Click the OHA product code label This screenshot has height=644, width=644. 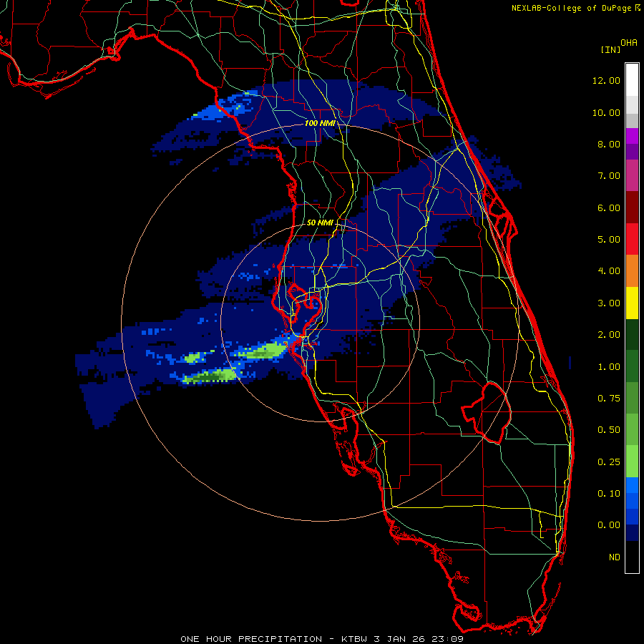pos(629,43)
